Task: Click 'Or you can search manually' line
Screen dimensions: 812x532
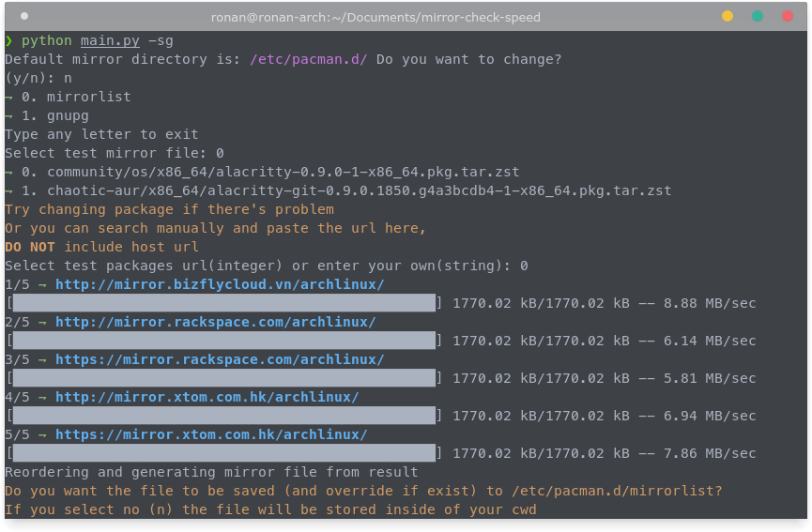Action: click(x=215, y=228)
